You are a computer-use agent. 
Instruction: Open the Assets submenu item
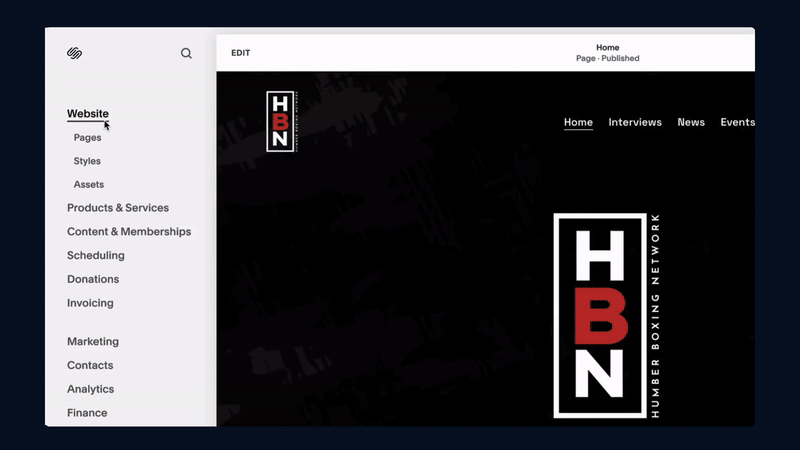click(89, 184)
